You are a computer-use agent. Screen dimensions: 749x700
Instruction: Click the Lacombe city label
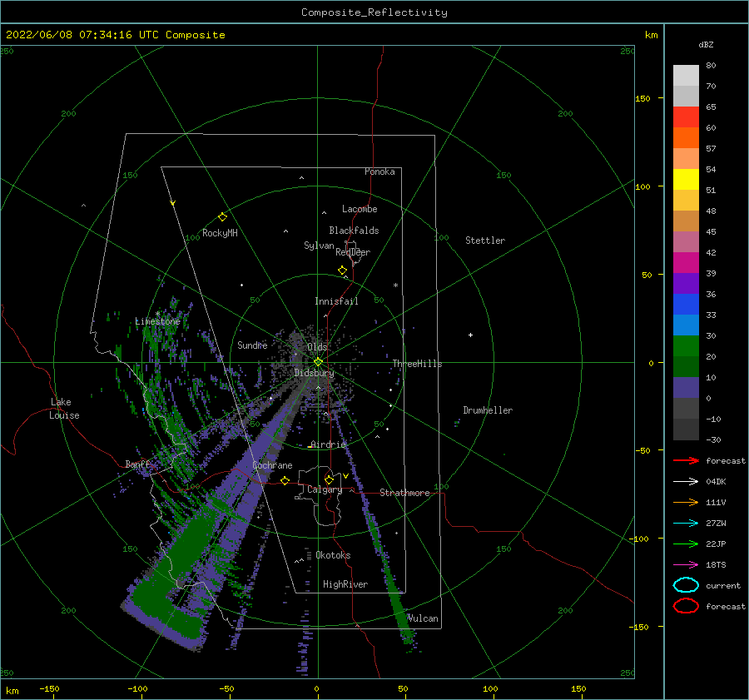tap(360, 209)
